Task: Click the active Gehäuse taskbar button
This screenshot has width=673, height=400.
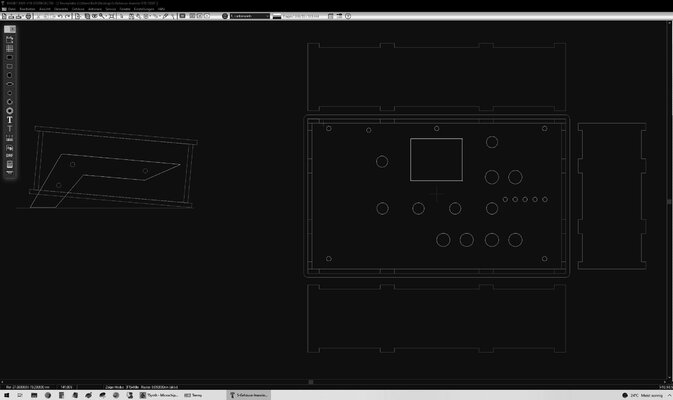Action: [249, 395]
